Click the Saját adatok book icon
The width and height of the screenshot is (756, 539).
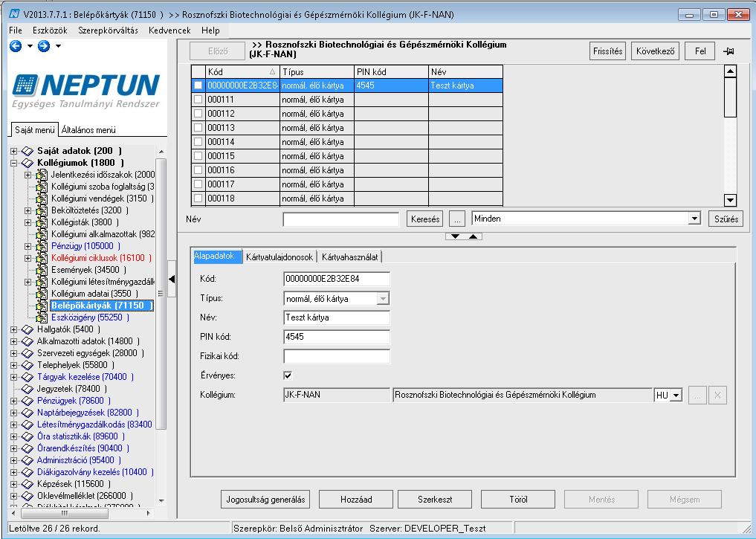click(28, 151)
